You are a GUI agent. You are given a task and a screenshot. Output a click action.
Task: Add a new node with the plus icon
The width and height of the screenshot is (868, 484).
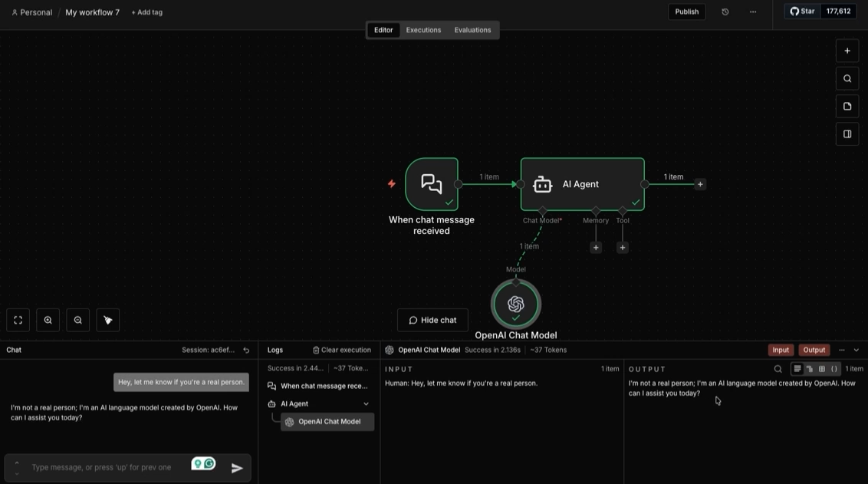coord(847,51)
